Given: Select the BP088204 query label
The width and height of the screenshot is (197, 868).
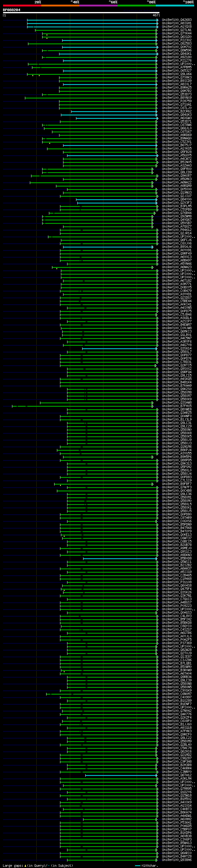Looking at the screenshot, I should click(11, 10).
